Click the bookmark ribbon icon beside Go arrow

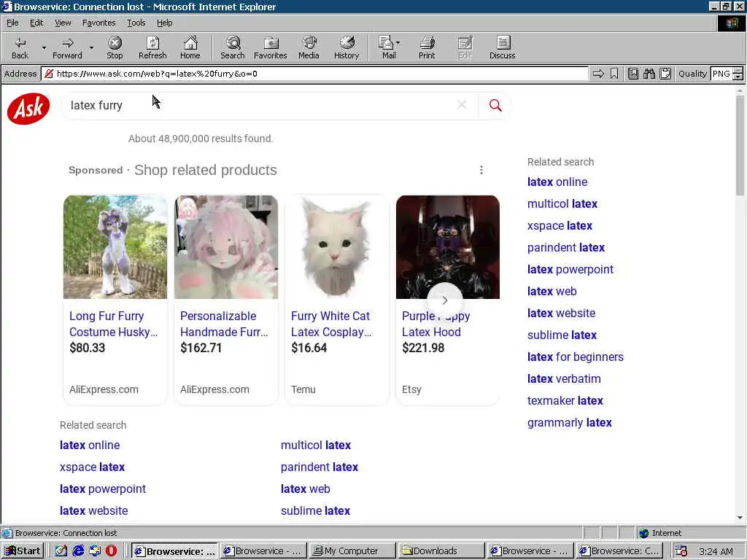[614, 74]
